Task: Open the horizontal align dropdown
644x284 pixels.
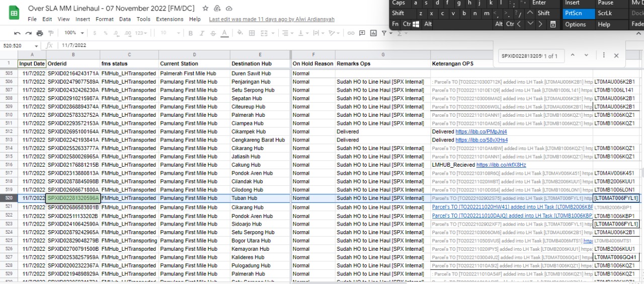Action: point(288,33)
